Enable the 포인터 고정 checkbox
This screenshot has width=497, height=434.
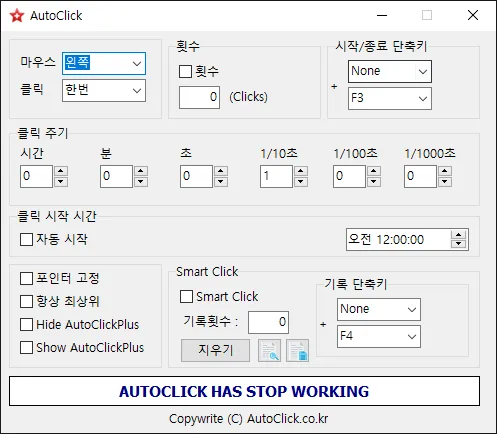click(x=26, y=279)
